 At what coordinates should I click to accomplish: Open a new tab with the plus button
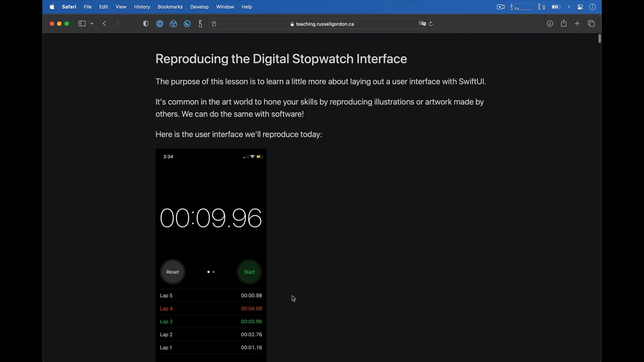coord(577,24)
